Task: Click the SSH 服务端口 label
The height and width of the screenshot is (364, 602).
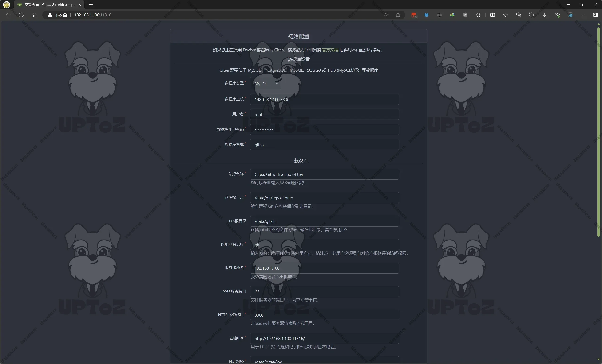Action: 234,291
